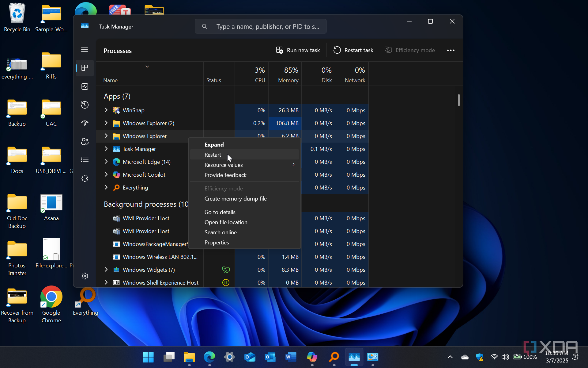Click the paused status icon on Windows Shell Experience Host
588x368 pixels.
(226, 282)
